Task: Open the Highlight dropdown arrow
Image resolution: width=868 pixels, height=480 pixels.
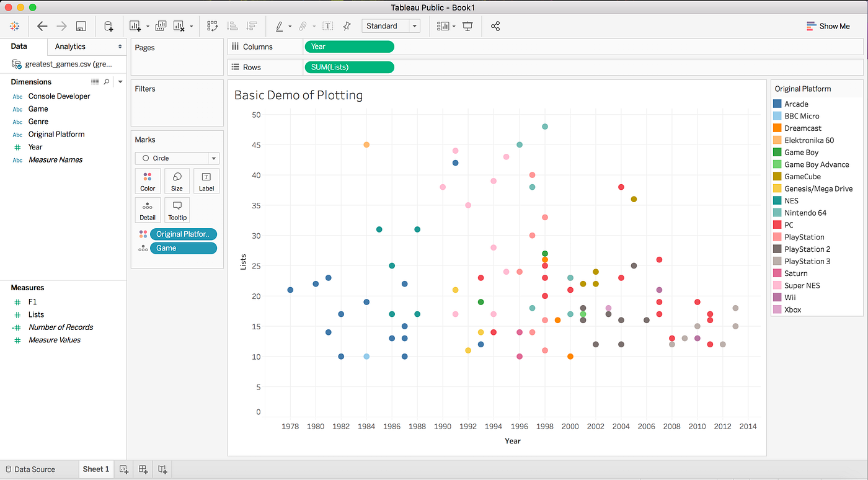Action: [291, 27]
